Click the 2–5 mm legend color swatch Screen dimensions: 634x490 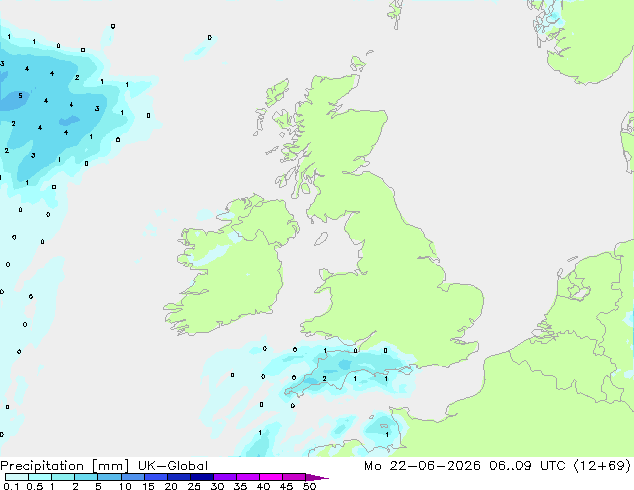click(x=86, y=477)
